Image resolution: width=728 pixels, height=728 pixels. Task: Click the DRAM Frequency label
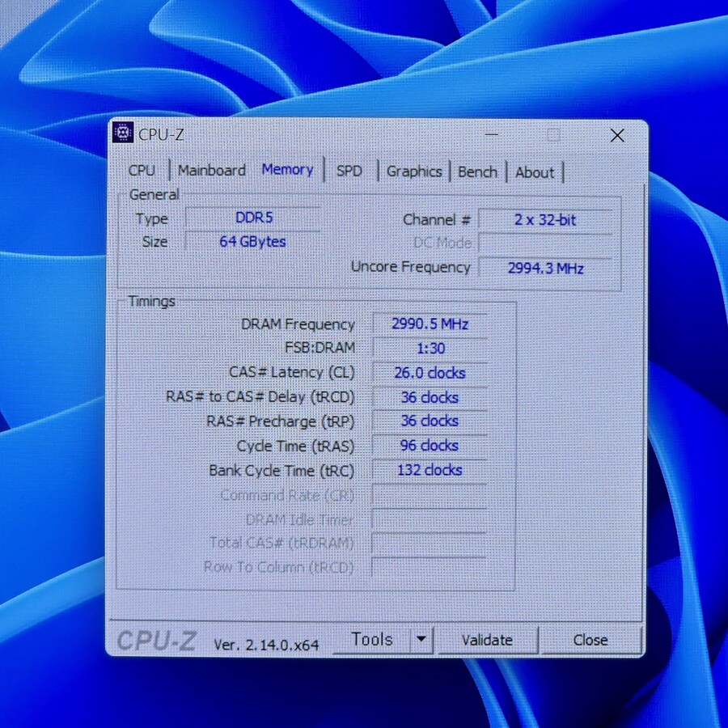tap(298, 324)
